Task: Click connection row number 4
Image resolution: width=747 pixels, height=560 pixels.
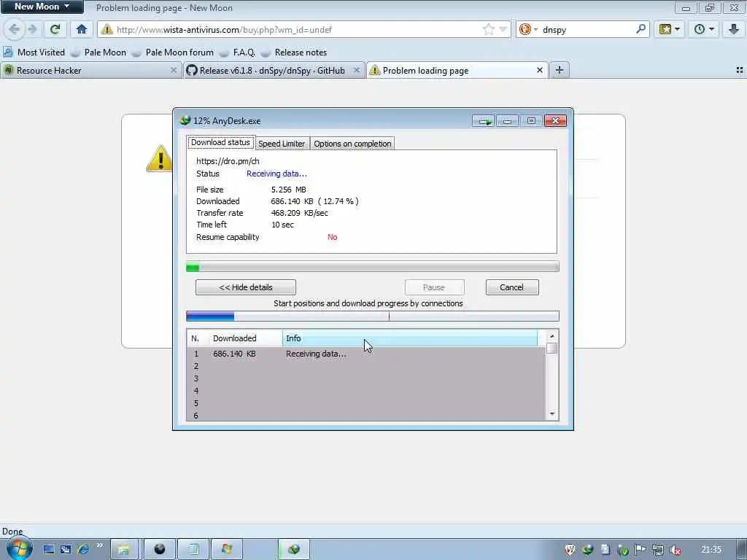Action: click(x=196, y=391)
